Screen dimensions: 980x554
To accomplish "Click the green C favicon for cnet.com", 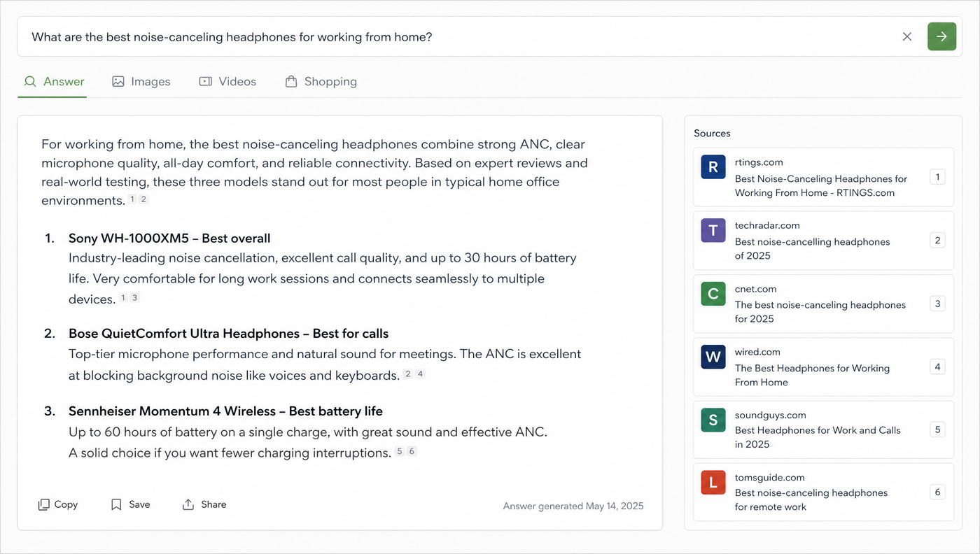I will (x=713, y=294).
